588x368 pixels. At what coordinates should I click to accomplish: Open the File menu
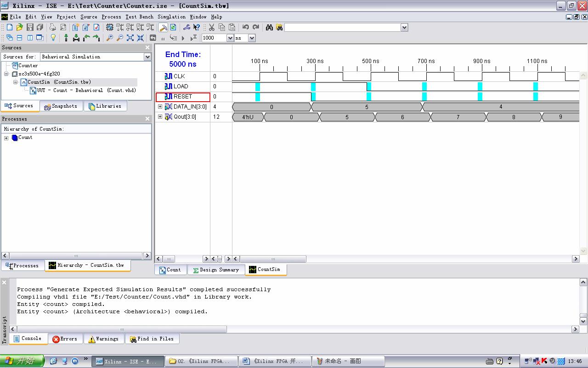pyautogui.click(x=16, y=17)
